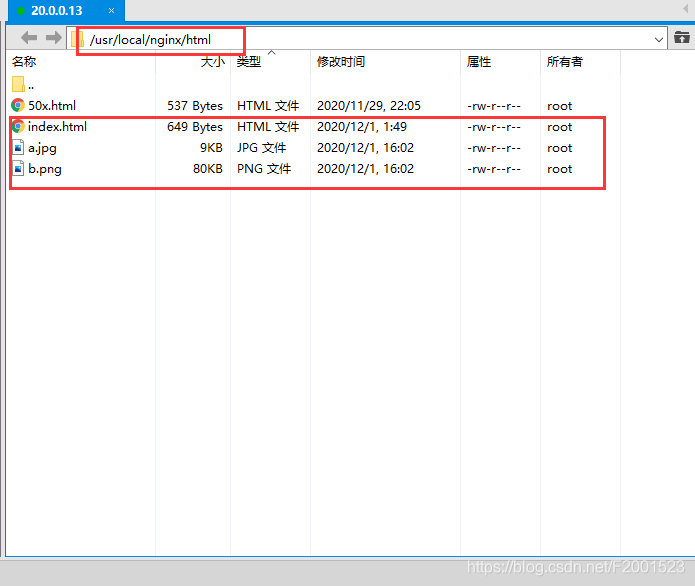This screenshot has height=586, width=695.
Task: Sort by the 大小 column header
Action: click(212, 62)
